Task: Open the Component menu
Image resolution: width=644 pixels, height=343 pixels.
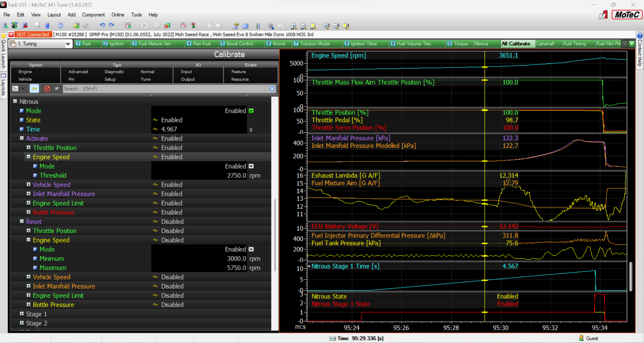Action: point(93,15)
